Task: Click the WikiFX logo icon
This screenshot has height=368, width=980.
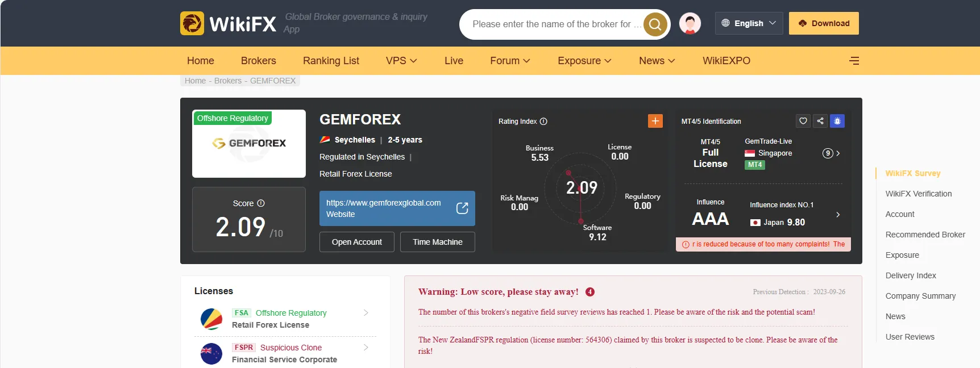Action: point(192,23)
